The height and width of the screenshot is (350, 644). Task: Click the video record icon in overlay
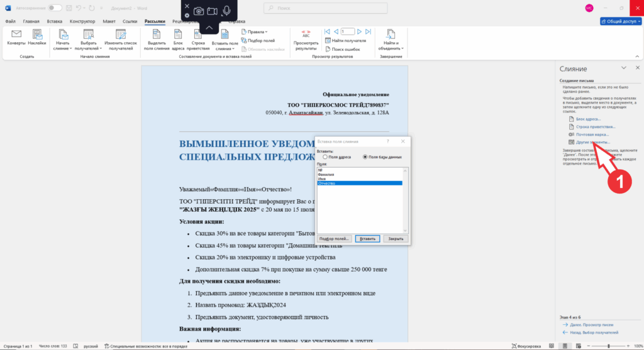coord(213,11)
